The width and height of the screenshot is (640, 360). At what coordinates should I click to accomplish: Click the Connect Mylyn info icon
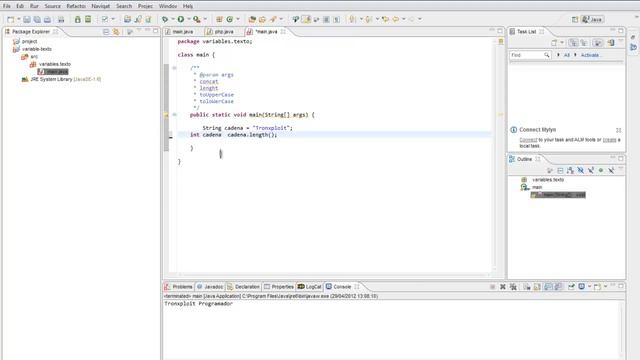click(513, 130)
